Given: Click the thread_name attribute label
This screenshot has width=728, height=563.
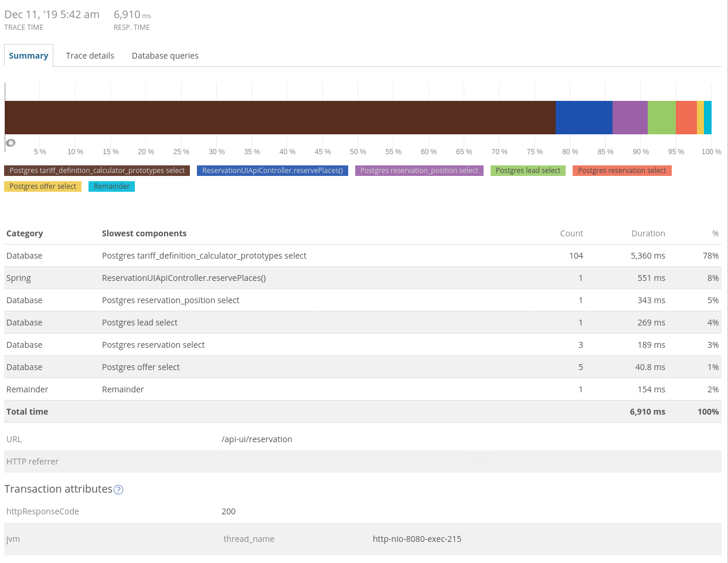Looking at the screenshot, I should [x=249, y=539].
